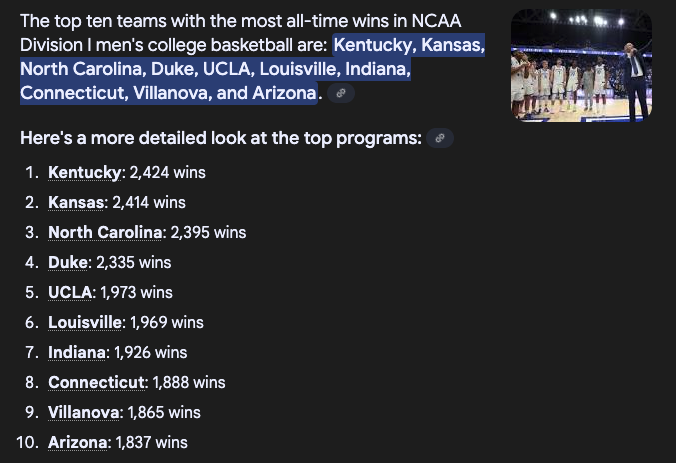The height and width of the screenshot is (463, 676).
Task: Click the Duke team link
Action: [68, 262]
